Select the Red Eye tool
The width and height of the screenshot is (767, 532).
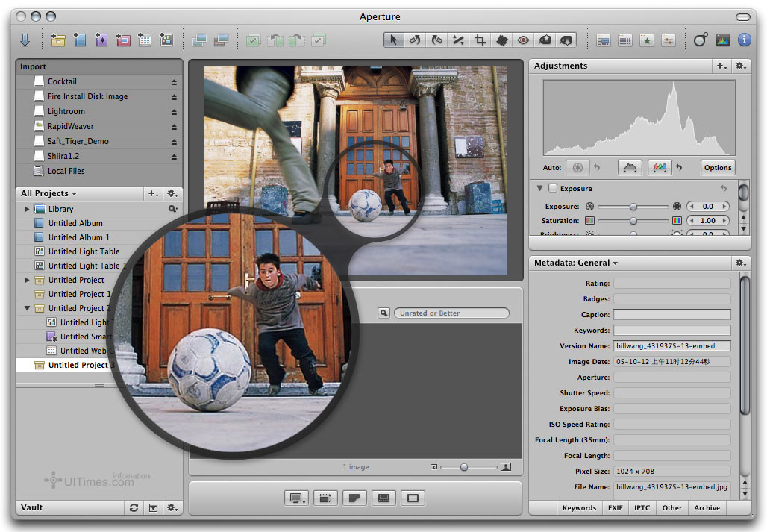523,40
